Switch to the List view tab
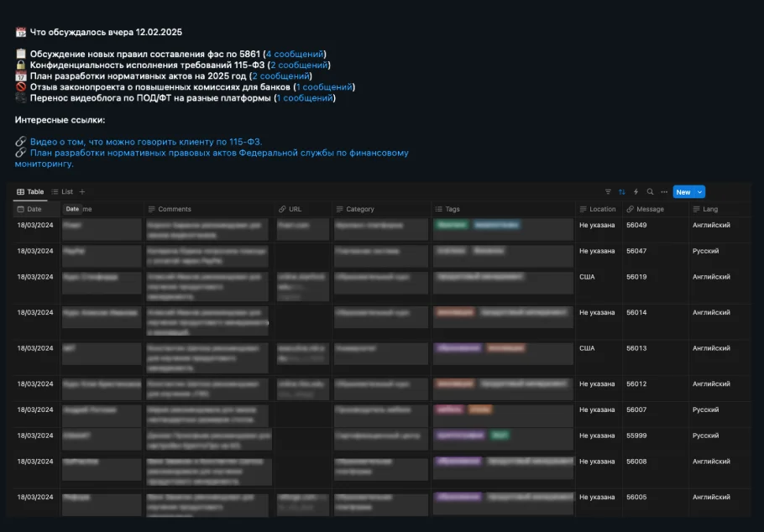This screenshot has width=764, height=532. 63,192
